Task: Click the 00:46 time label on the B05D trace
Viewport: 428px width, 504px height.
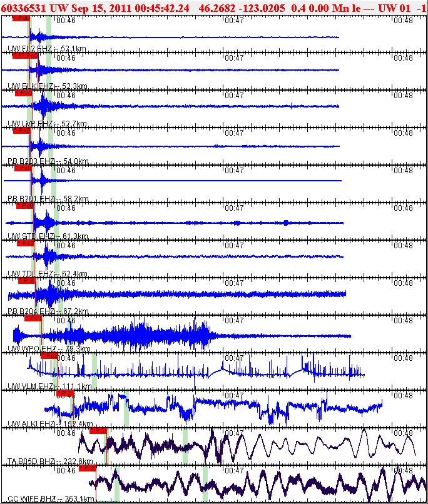Action: click(x=66, y=433)
